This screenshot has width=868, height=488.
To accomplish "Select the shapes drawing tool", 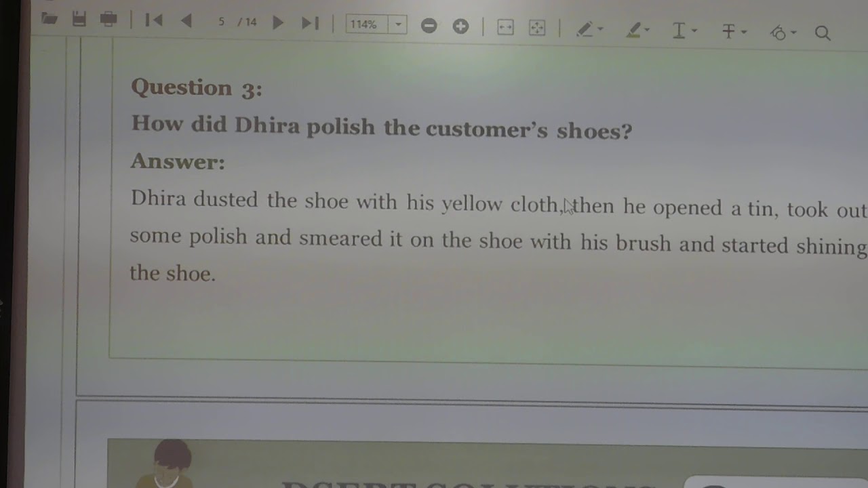I will coord(778,33).
